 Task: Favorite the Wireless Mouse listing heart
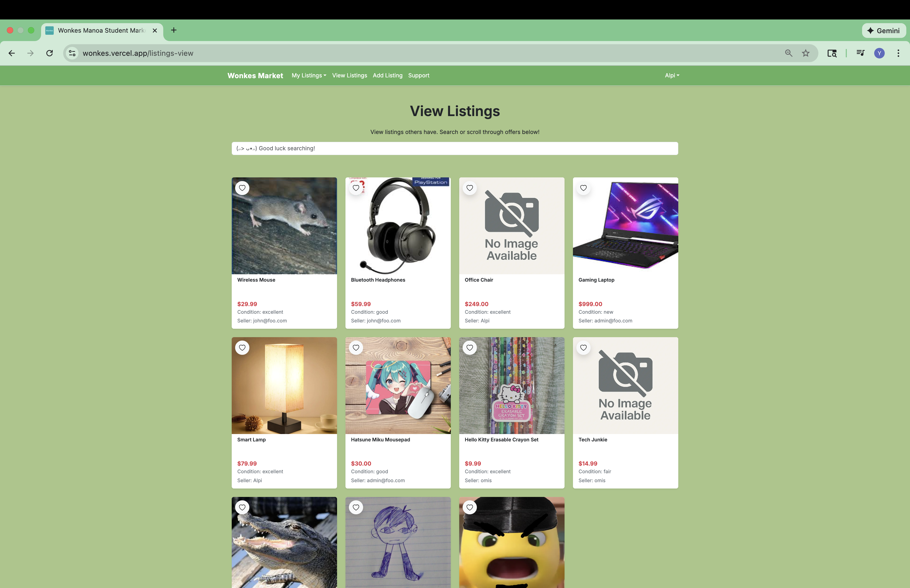(242, 188)
